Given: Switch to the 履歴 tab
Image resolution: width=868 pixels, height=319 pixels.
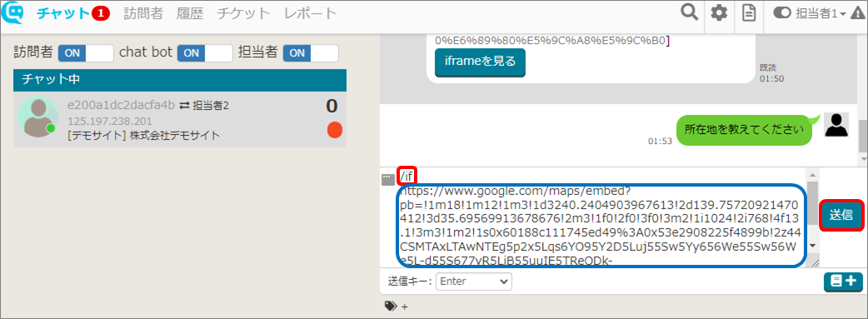Looking at the screenshot, I should [191, 13].
